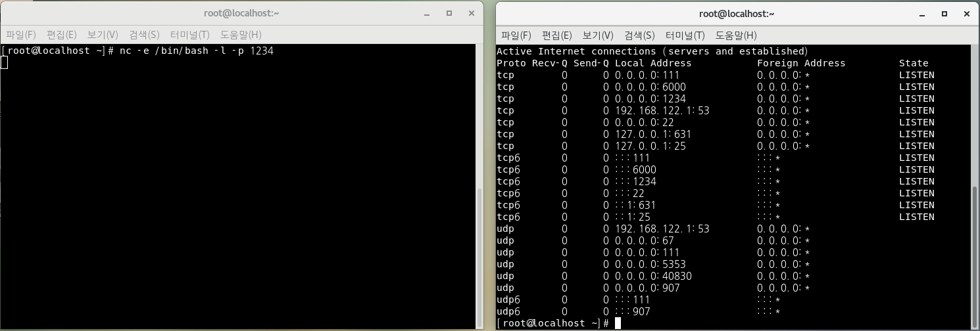Open 검색(S) menu in right terminal
Viewport: 980px width, 331px height.
coord(639,35)
